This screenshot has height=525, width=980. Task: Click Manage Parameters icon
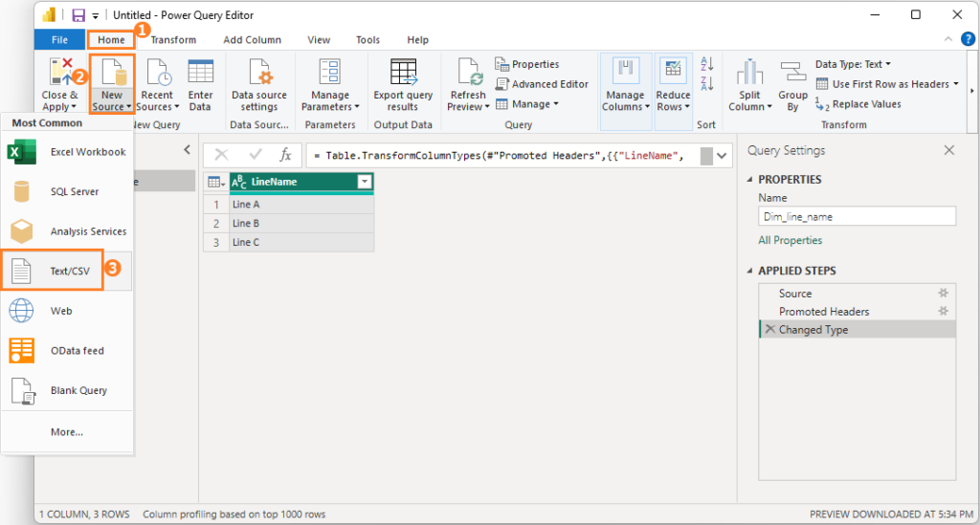(329, 72)
